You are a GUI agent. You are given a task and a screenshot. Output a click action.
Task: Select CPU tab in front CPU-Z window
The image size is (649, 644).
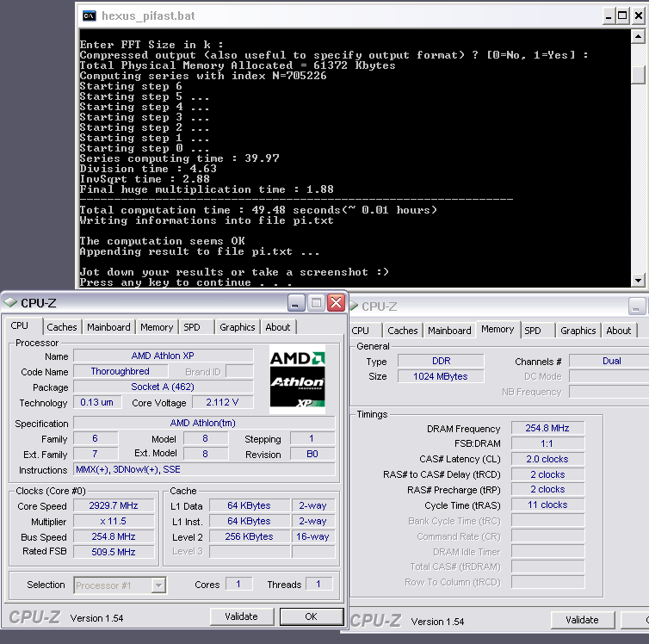pos(20,325)
